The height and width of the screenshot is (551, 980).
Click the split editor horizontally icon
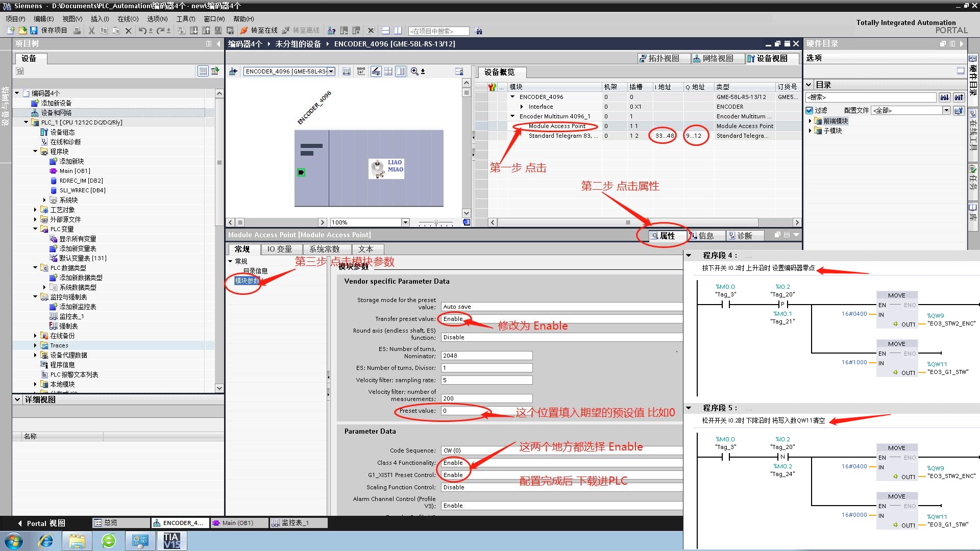(385, 31)
